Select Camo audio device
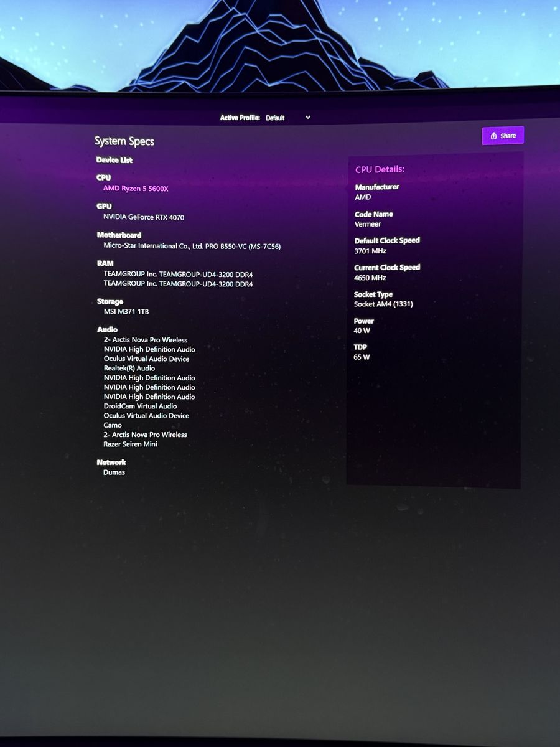This screenshot has width=560, height=747. tap(113, 425)
